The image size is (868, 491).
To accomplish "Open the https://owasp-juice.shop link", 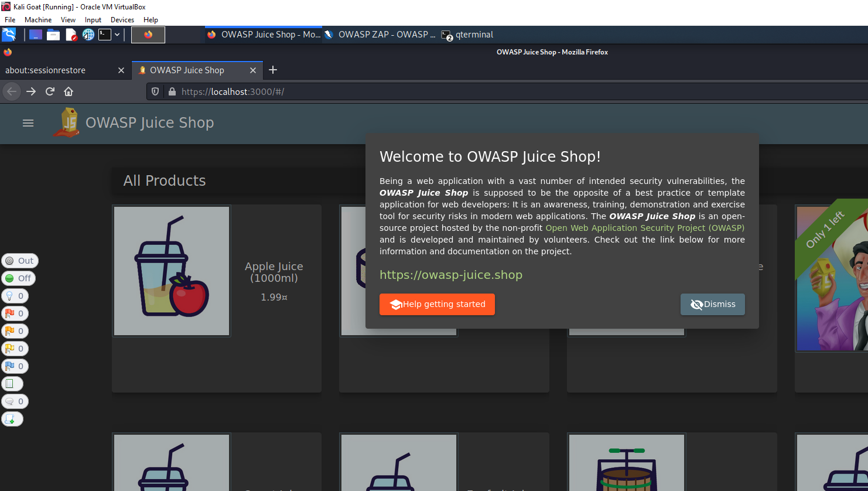I will click(x=451, y=275).
